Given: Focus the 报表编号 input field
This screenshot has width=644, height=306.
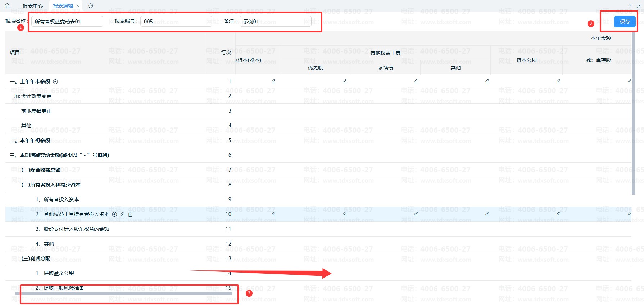Looking at the screenshot, I should pos(176,22).
